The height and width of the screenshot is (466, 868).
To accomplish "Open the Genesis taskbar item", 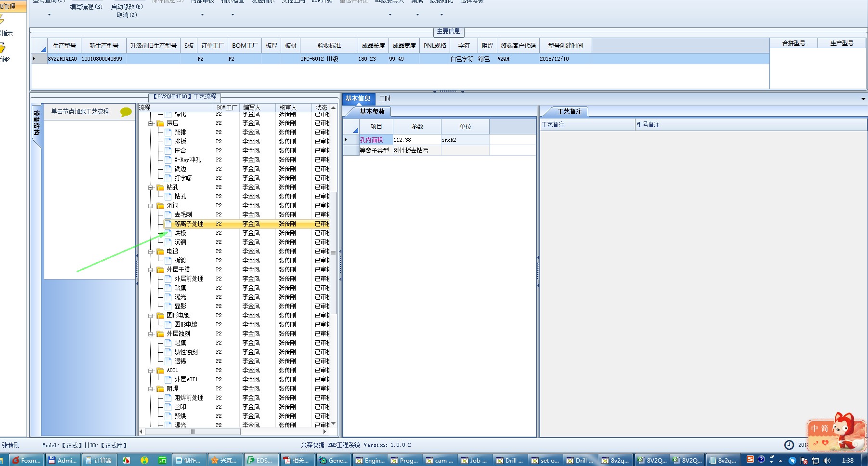I will (x=333, y=460).
